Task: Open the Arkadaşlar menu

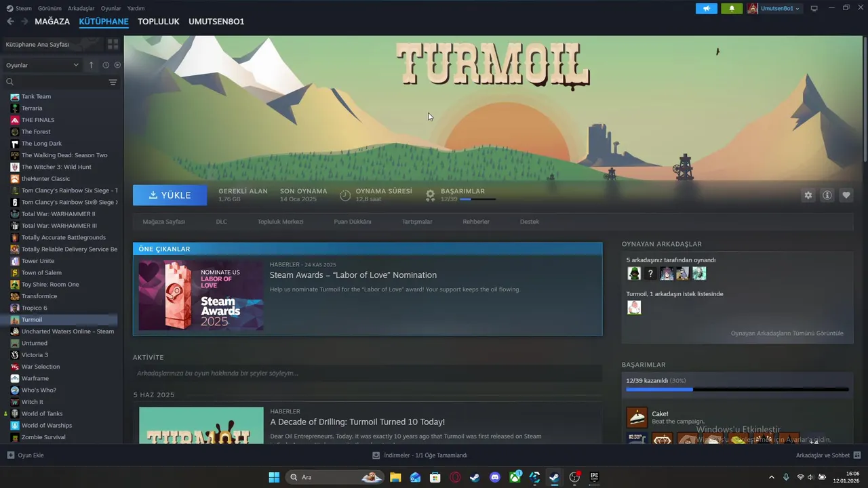Action: (81, 8)
